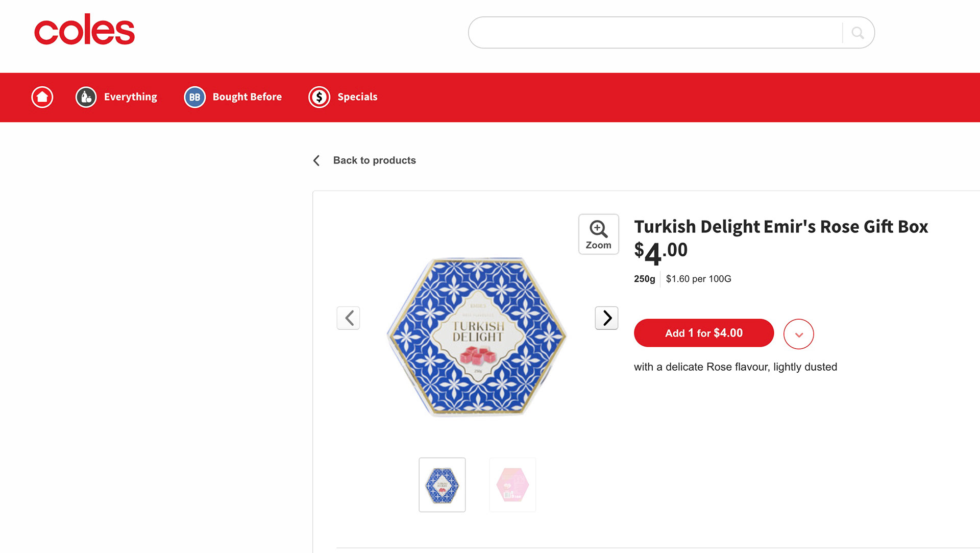The image size is (980, 553).
Task: Click the search magnifier icon
Action: pos(857,33)
